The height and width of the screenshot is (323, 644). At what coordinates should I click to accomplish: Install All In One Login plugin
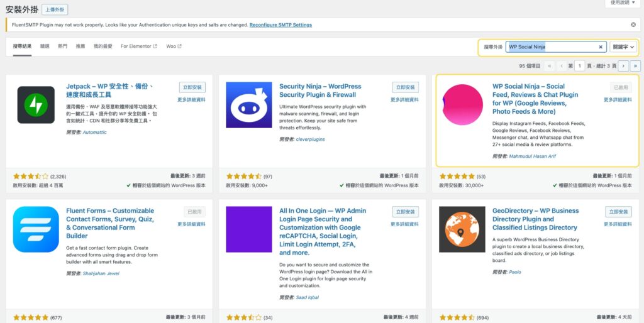click(406, 212)
